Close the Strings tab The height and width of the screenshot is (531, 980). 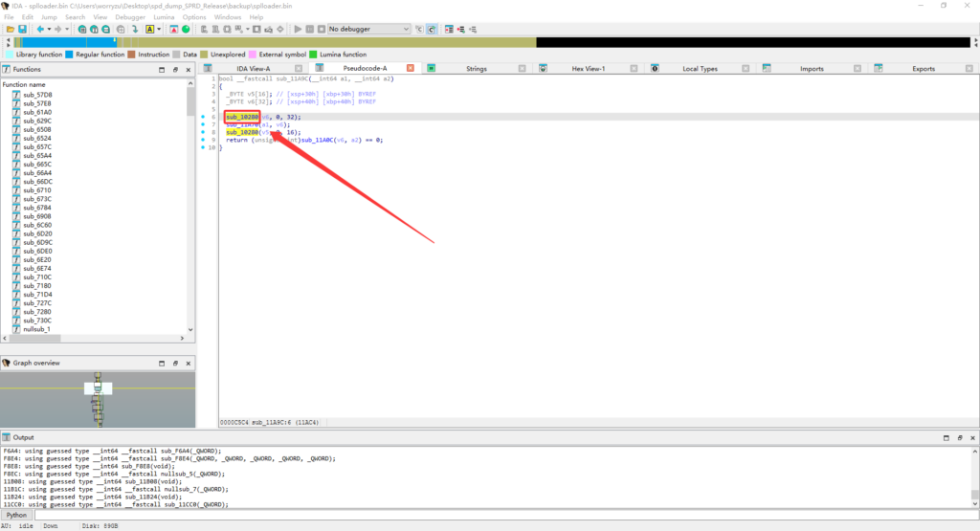pyautogui.click(x=522, y=69)
